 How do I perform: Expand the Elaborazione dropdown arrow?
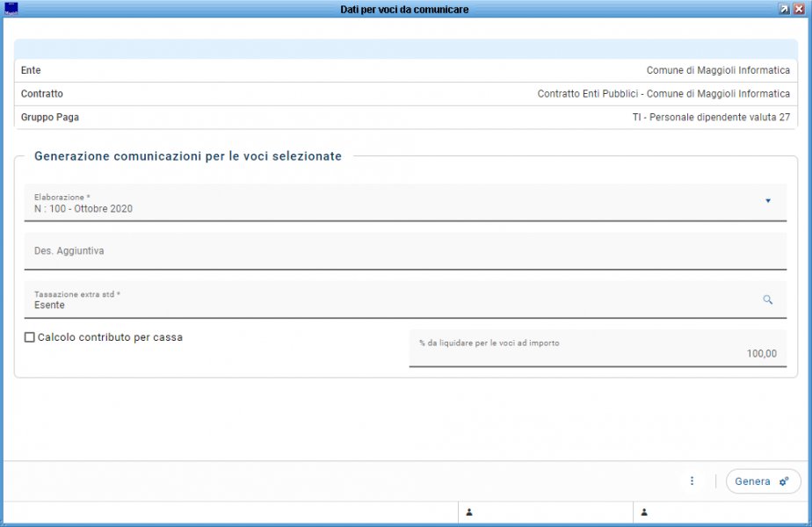pyautogui.click(x=768, y=201)
